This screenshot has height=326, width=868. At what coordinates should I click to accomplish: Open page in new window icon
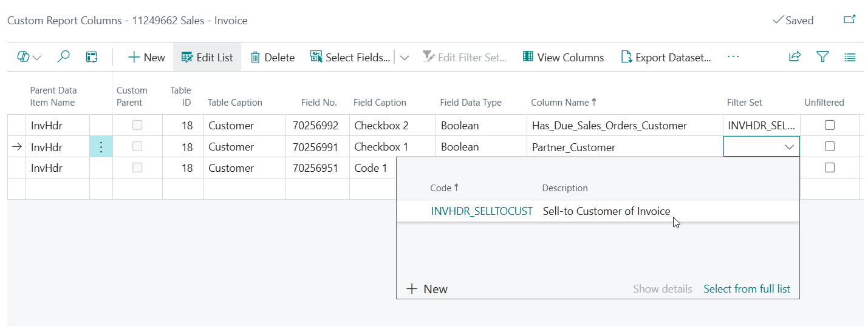coord(850,20)
